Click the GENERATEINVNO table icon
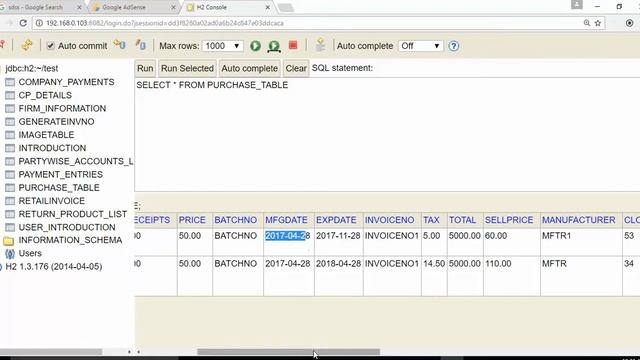The image size is (640, 360). pos(10,122)
